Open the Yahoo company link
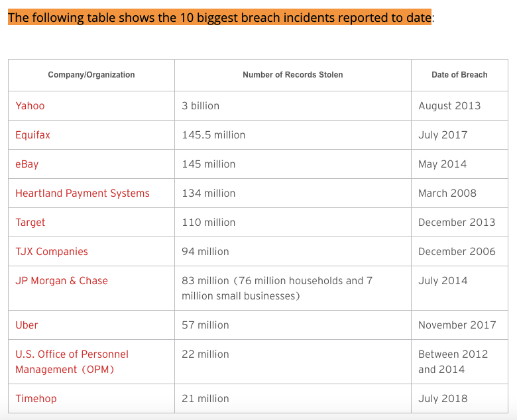 30,106
